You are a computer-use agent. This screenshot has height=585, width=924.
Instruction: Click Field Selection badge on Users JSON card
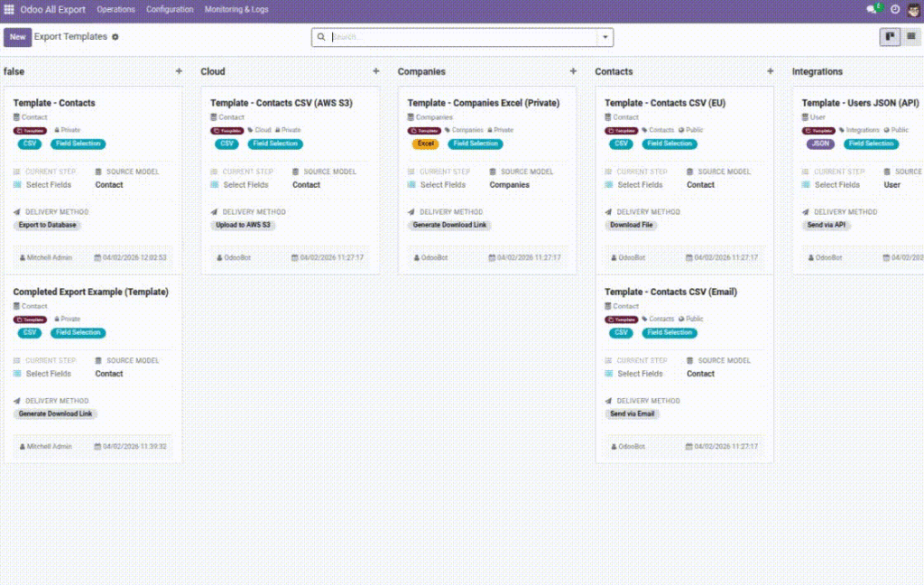[x=871, y=144]
